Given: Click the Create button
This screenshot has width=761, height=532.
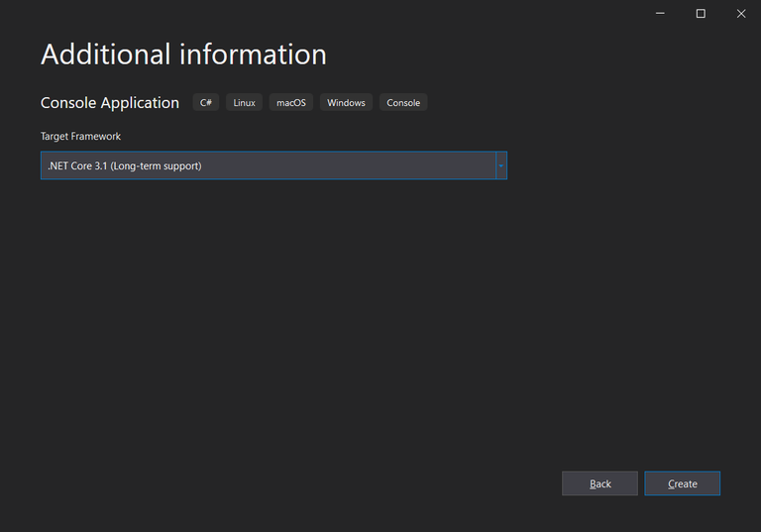Looking at the screenshot, I should [x=682, y=483].
